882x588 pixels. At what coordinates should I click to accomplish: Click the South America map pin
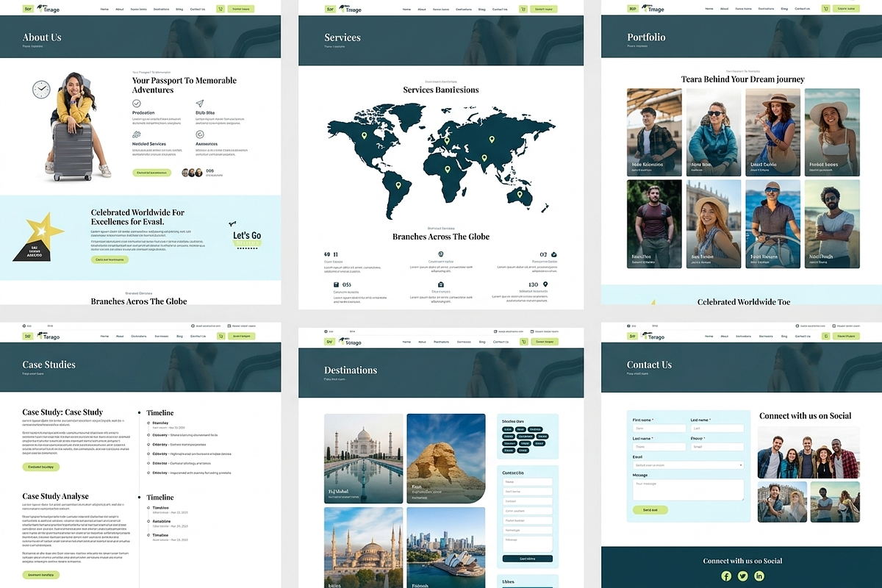[398, 185]
